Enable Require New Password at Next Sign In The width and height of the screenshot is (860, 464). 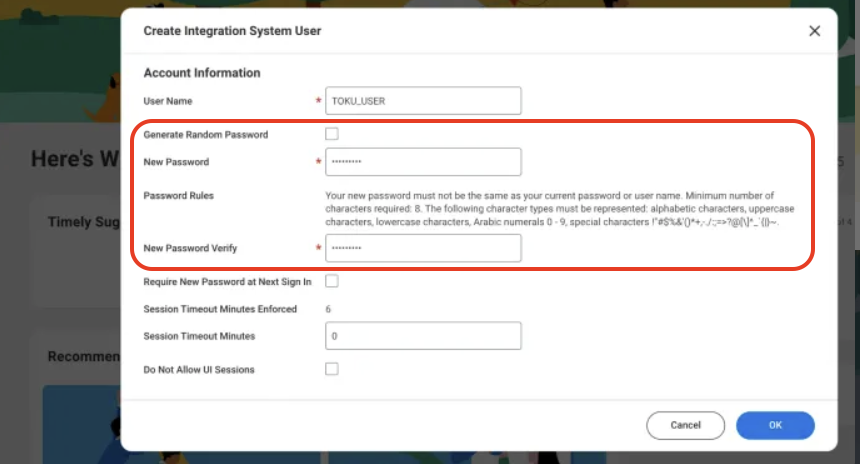pos(332,281)
